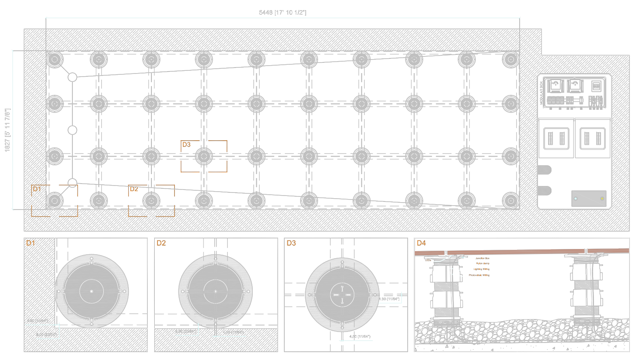Select the bottom 4,50 (11/64") dimension in D3

pyautogui.click(x=360, y=337)
